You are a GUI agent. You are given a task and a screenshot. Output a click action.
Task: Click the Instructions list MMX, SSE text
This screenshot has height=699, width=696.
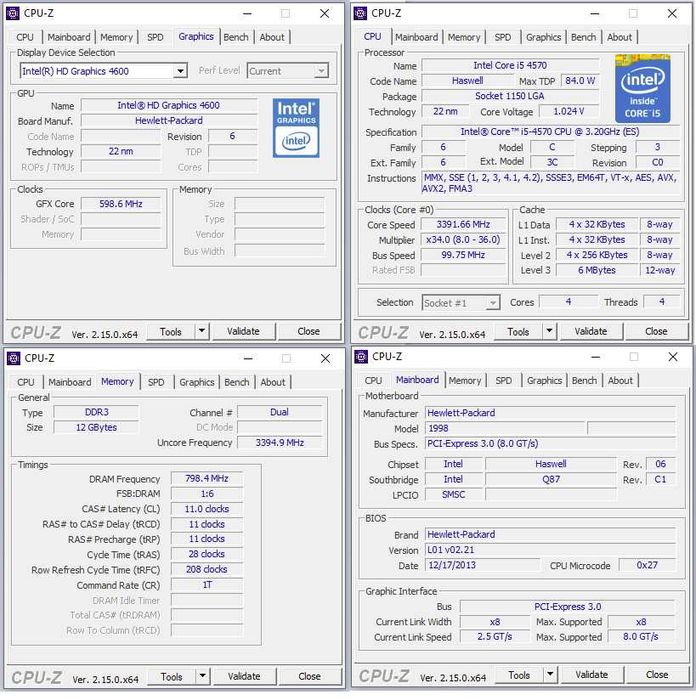coord(550,183)
